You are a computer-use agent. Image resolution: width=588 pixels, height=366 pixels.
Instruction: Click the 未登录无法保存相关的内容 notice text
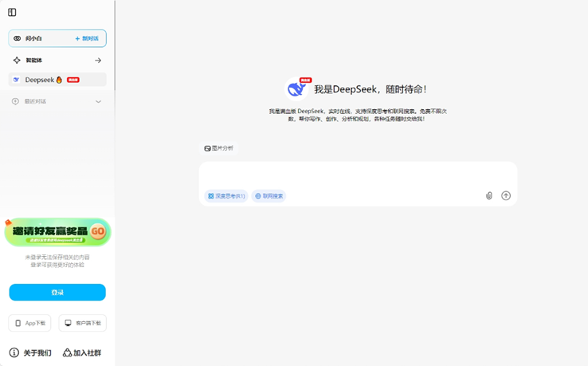pyautogui.click(x=57, y=257)
